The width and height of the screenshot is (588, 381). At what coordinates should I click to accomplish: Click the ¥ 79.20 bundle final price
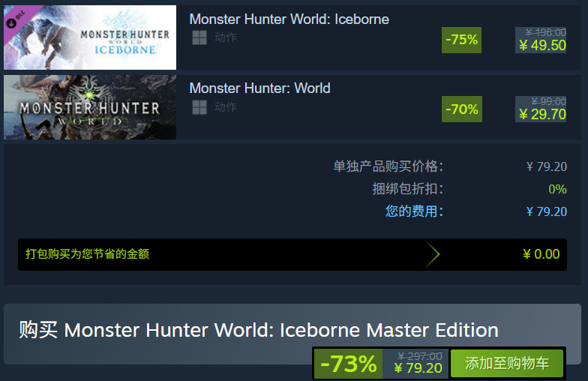[x=418, y=368]
